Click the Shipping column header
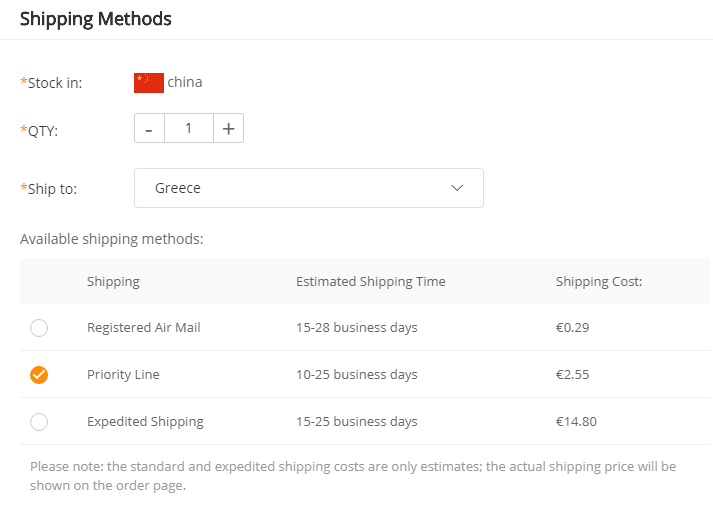Viewport: 713px width, 508px height. (x=113, y=282)
